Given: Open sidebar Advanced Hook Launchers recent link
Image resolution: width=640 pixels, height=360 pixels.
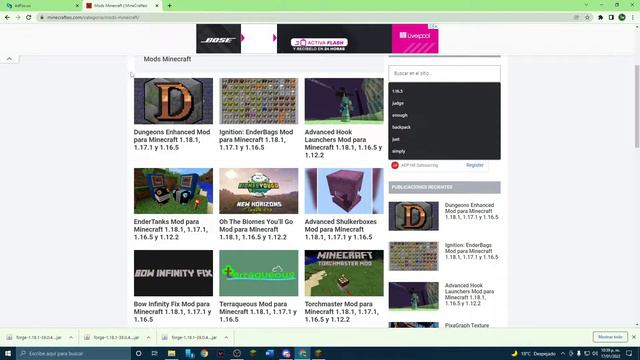Looking at the screenshot, I should (469, 294).
